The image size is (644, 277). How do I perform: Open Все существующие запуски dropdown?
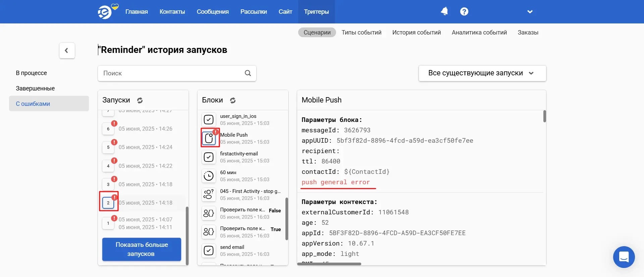482,73
